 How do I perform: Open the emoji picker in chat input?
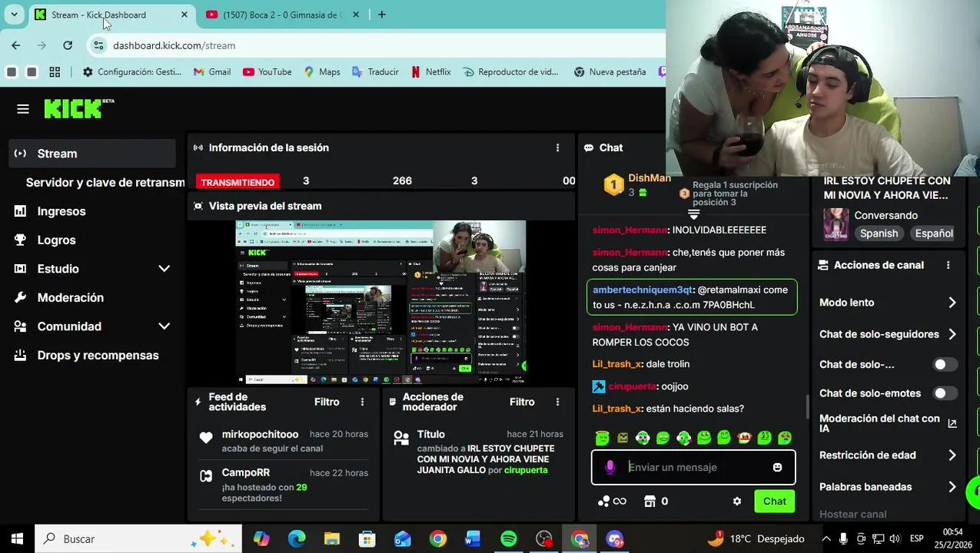point(777,467)
